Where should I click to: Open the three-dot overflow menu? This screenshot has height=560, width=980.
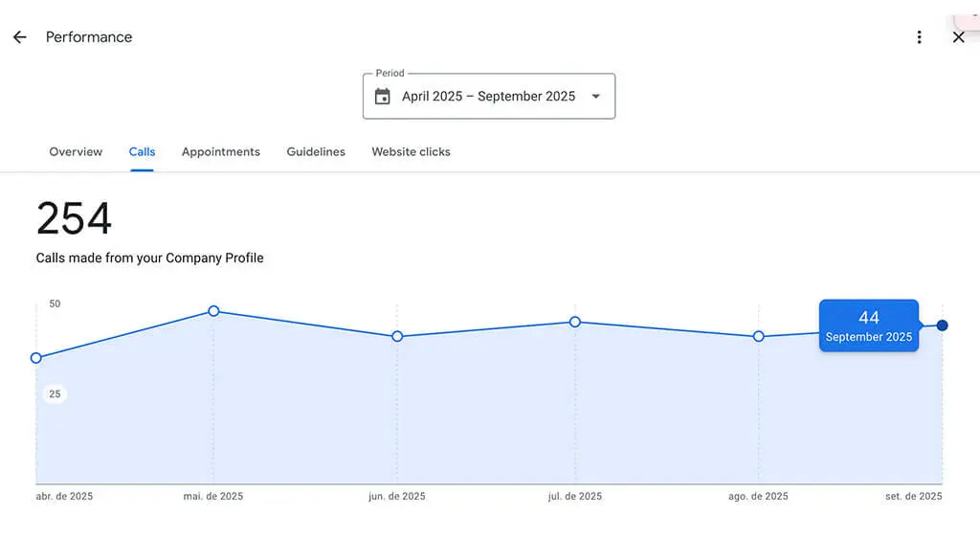point(919,36)
